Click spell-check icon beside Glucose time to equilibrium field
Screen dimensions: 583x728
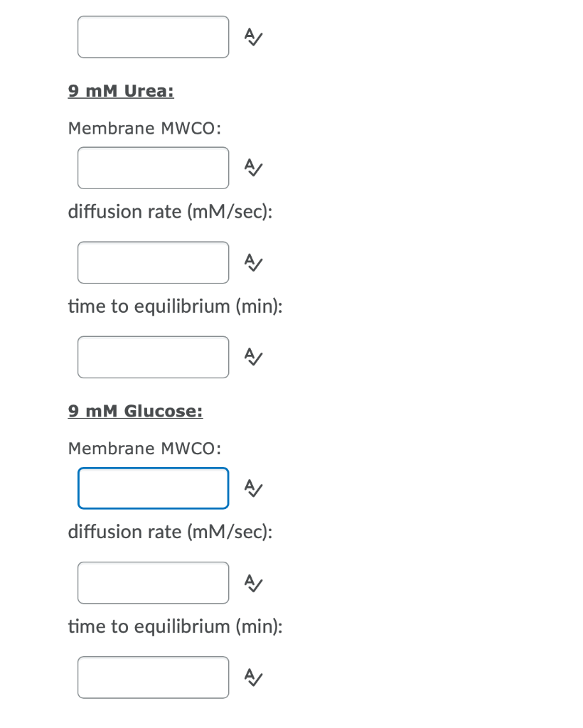pos(250,677)
